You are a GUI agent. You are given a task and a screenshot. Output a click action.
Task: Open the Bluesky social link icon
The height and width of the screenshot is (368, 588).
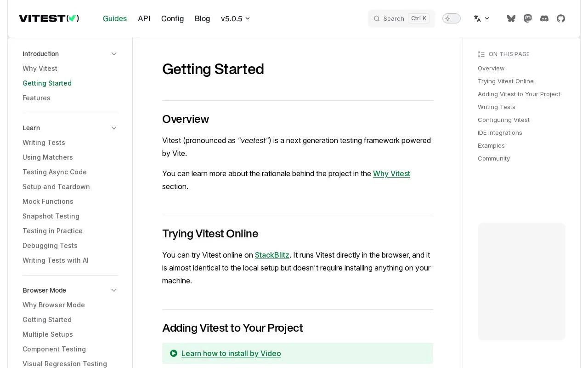coord(511,18)
